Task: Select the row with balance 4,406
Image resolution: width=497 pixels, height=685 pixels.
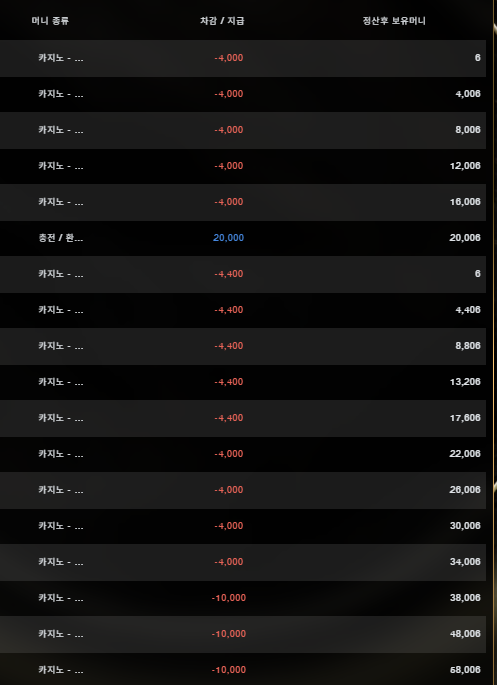Action: pos(243,310)
